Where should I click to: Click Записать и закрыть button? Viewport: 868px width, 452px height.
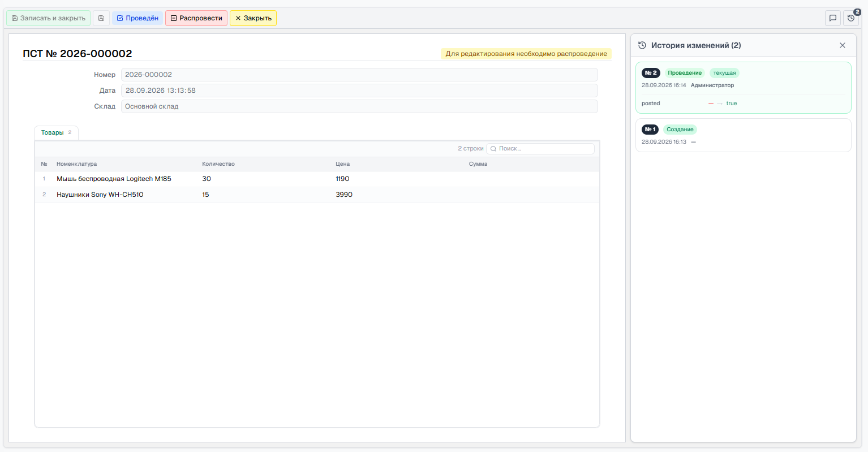coord(49,18)
